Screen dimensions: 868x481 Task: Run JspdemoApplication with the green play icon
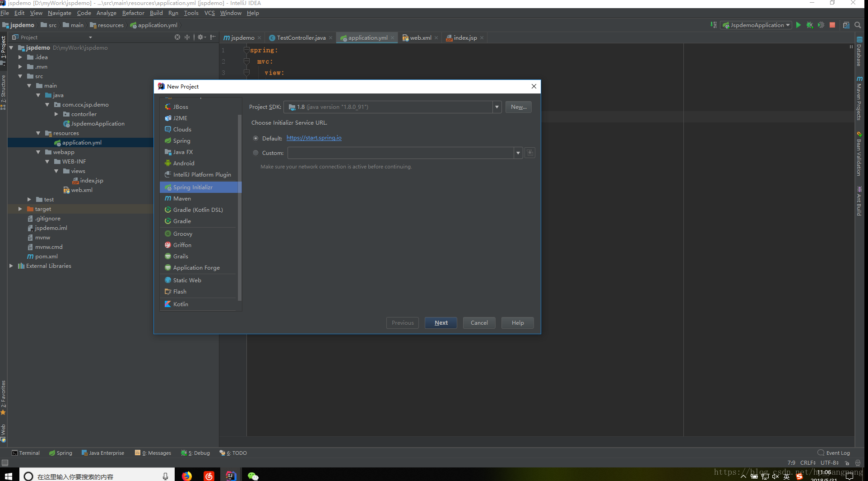[798, 25]
